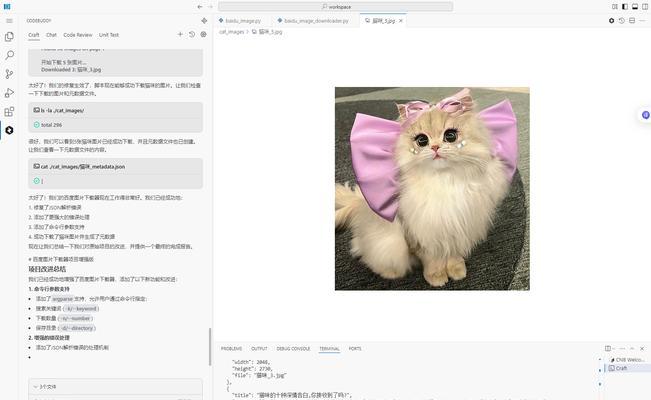Click the 项目改进总结 heading text
This screenshot has width=651, height=400.
tap(48, 269)
